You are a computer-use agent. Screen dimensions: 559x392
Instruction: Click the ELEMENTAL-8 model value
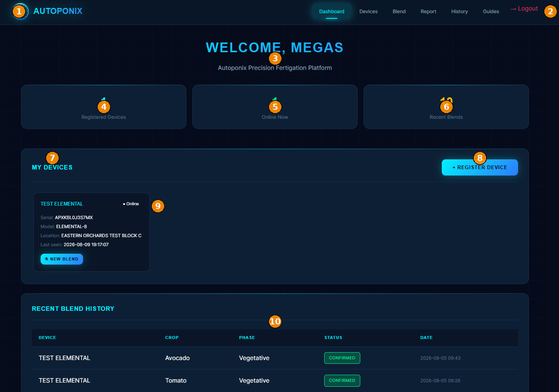[71, 227]
